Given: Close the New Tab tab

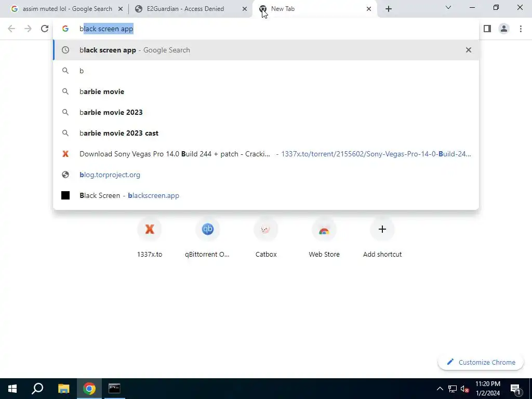Looking at the screenshot, I should [369, 9].
